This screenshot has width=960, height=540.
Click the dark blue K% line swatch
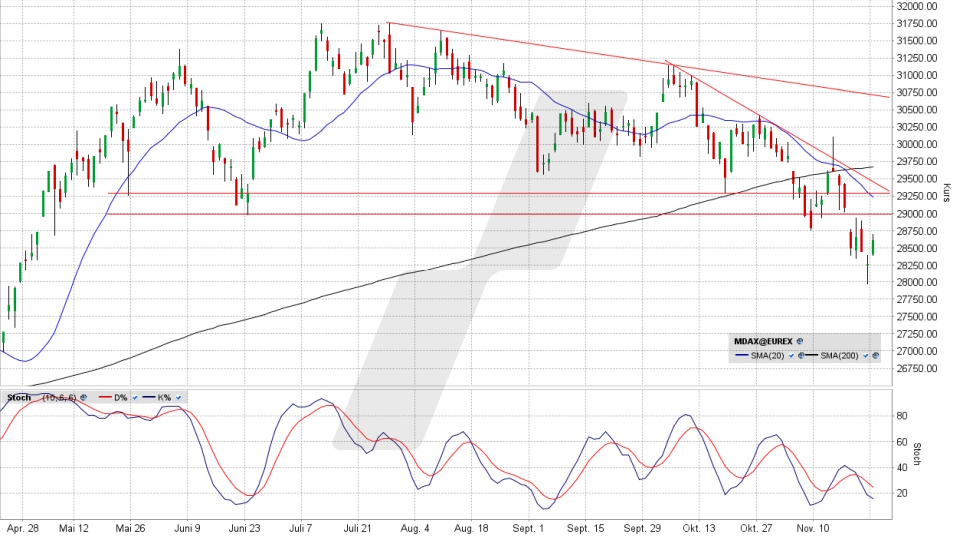click(147, 397)
